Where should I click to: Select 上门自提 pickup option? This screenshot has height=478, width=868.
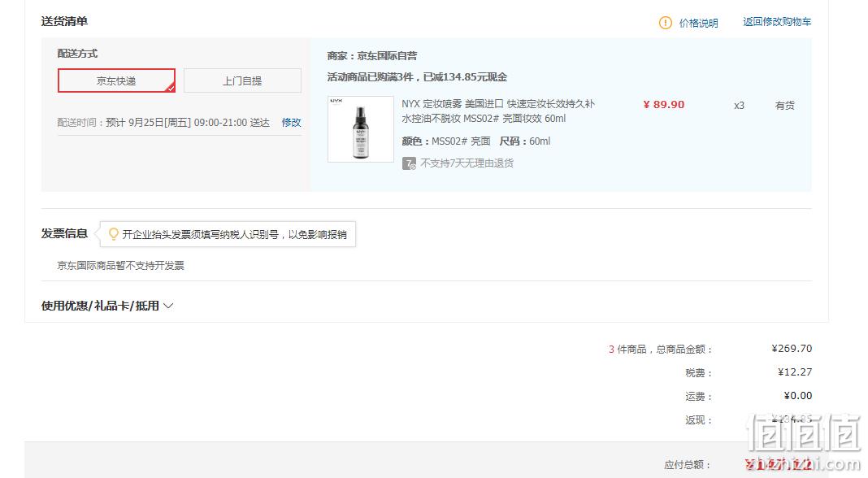point(242,80)
